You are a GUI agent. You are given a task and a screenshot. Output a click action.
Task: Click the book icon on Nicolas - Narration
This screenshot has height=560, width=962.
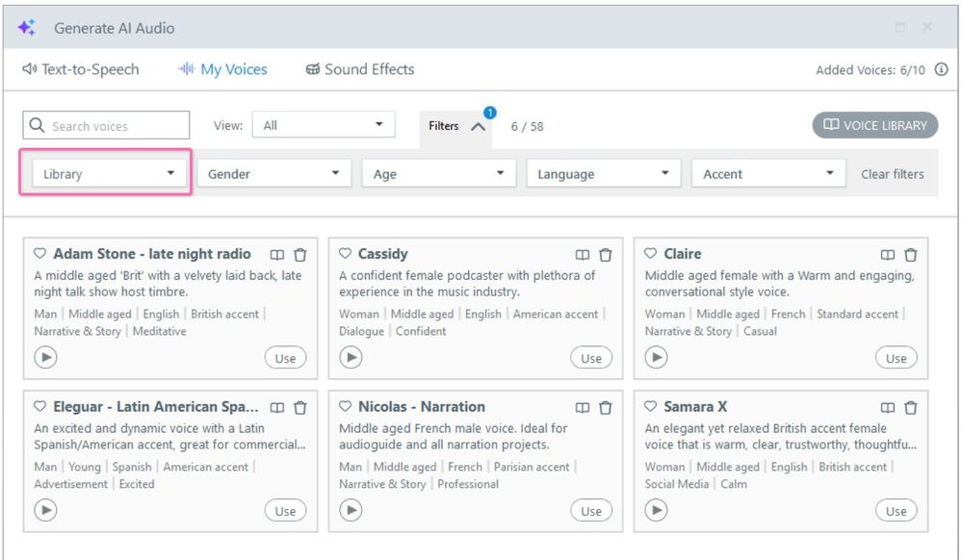pos(583,408)
